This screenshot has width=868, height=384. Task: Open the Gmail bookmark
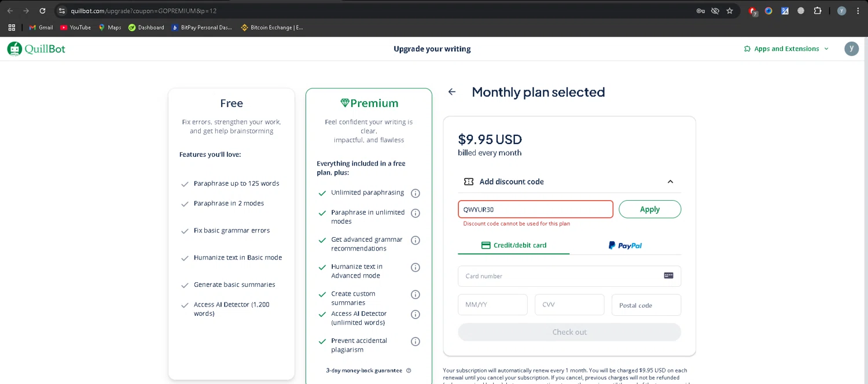coord(41,27)
